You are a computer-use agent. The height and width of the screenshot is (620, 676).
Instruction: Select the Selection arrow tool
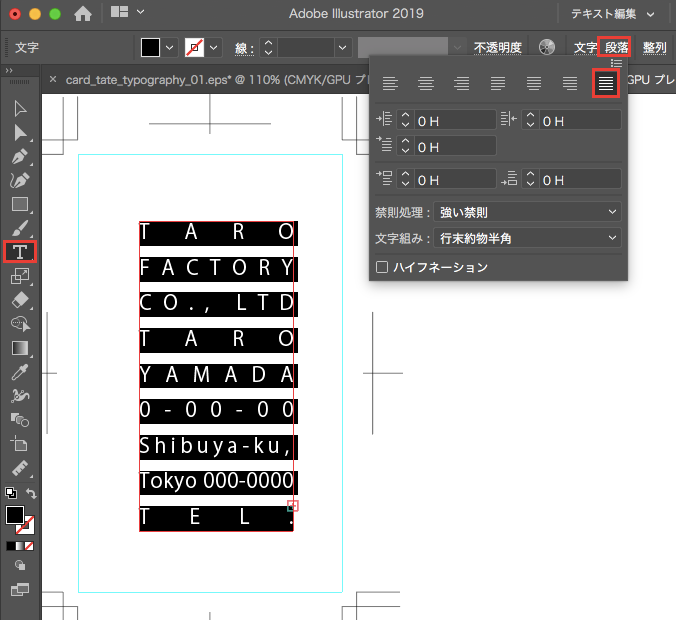click(20, 108)
